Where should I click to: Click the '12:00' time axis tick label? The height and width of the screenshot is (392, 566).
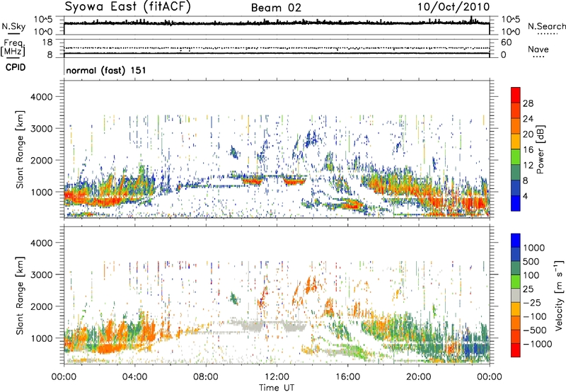277,377
